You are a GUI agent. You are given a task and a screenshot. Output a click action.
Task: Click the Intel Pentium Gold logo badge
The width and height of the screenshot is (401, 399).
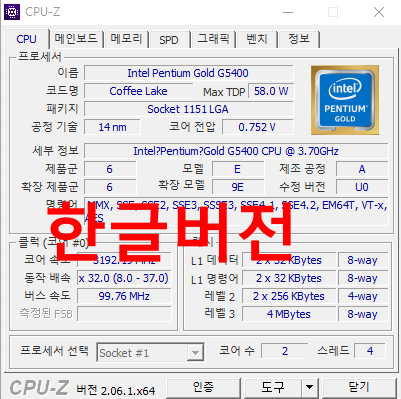345,100
